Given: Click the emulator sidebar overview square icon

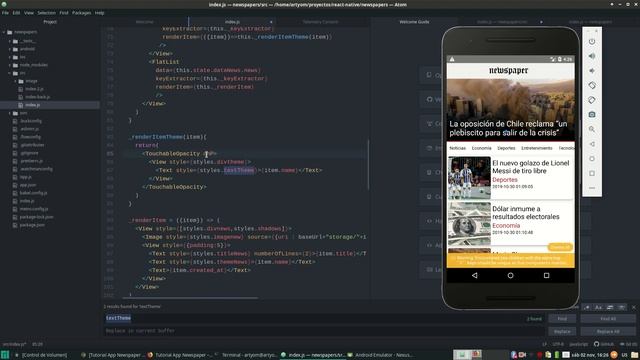Looking at the screenshot, I should (x=592, y=173).
